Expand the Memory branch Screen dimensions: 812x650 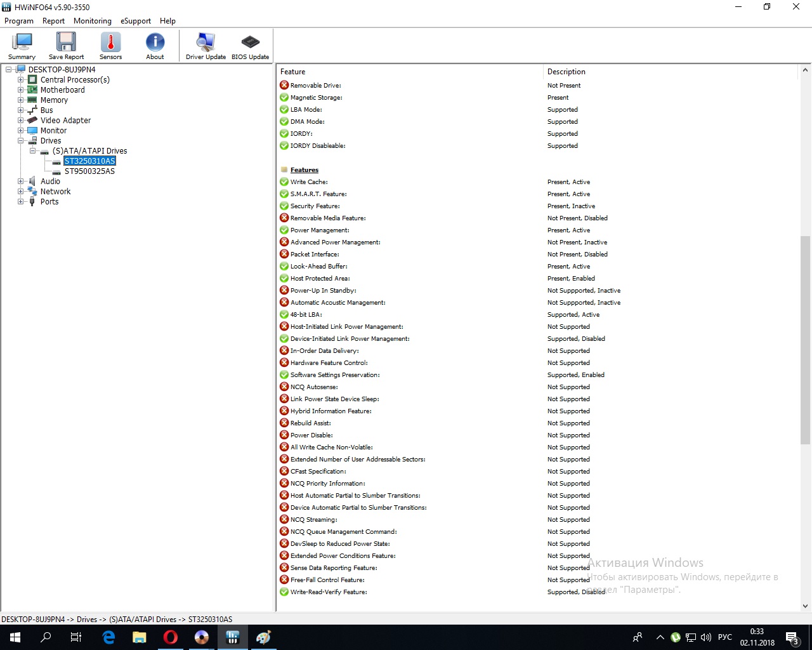[x=21, y=100]
